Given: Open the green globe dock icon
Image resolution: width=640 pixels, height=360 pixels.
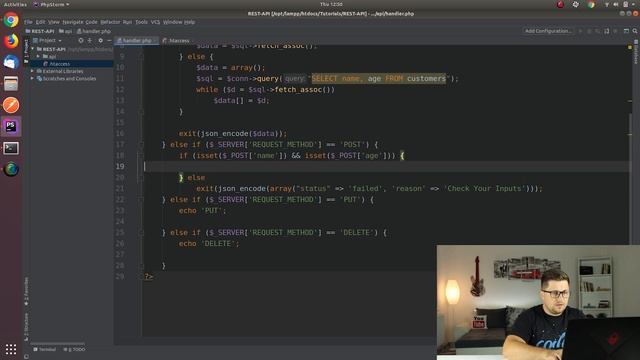Looking at the screenshot, I should [11, 169].
